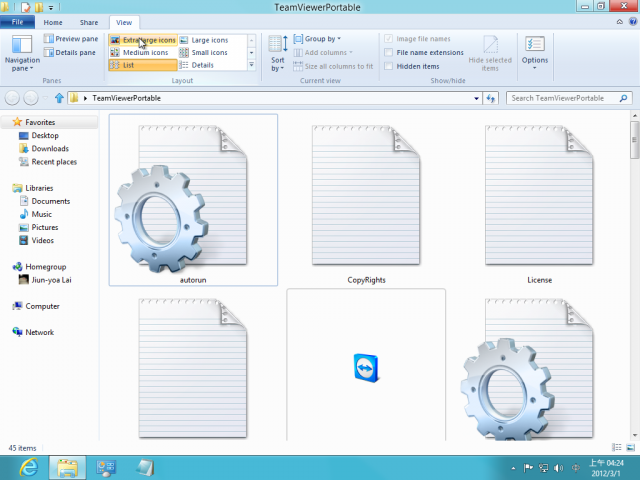
Task: Click File Explorer taskbar button
Action: pos(67,468)
